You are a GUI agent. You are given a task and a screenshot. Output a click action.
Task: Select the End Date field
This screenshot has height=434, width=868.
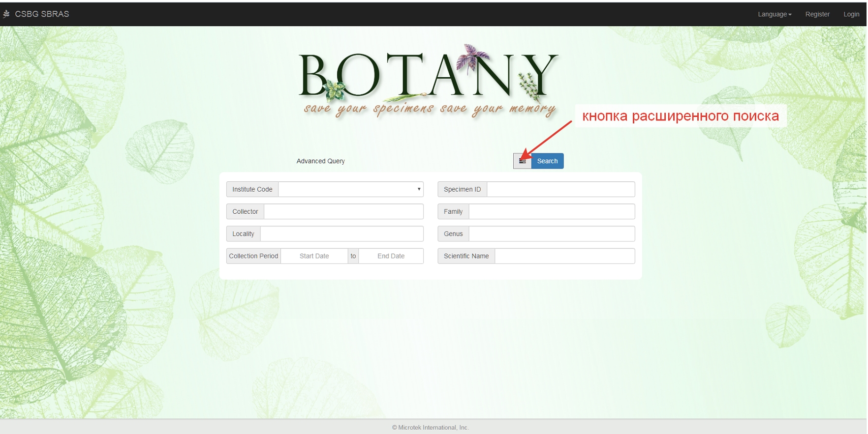click(391, 256)
